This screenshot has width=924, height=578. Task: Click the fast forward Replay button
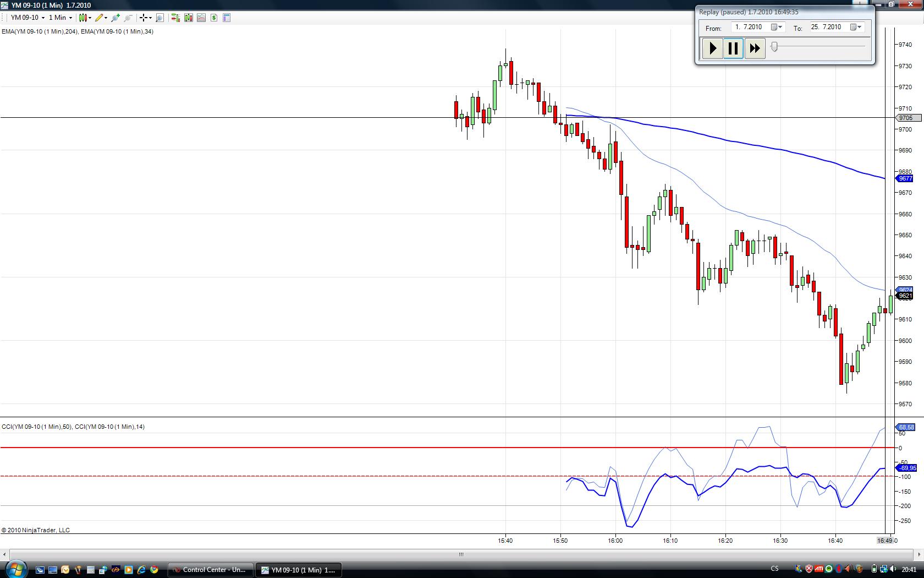(x=755, y=48)
